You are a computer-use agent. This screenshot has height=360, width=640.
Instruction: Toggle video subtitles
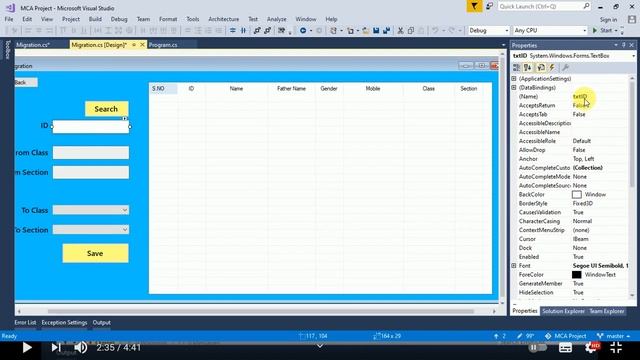coord(565,348)
